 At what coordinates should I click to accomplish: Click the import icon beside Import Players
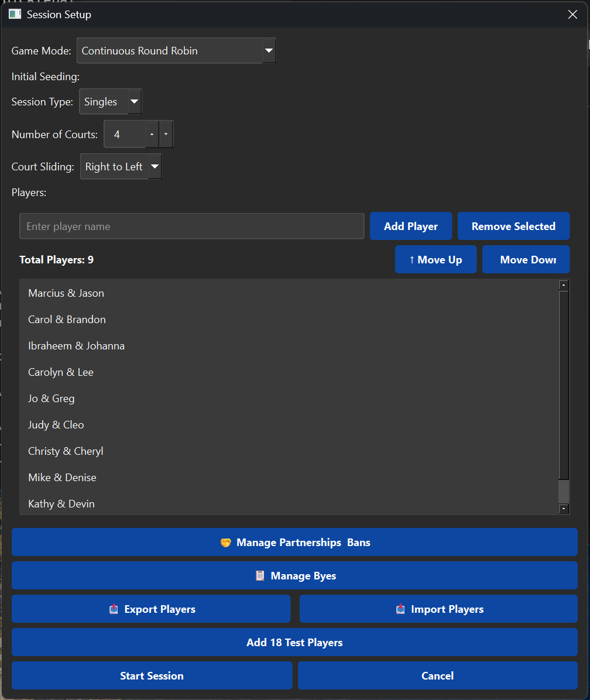(400, 609)
